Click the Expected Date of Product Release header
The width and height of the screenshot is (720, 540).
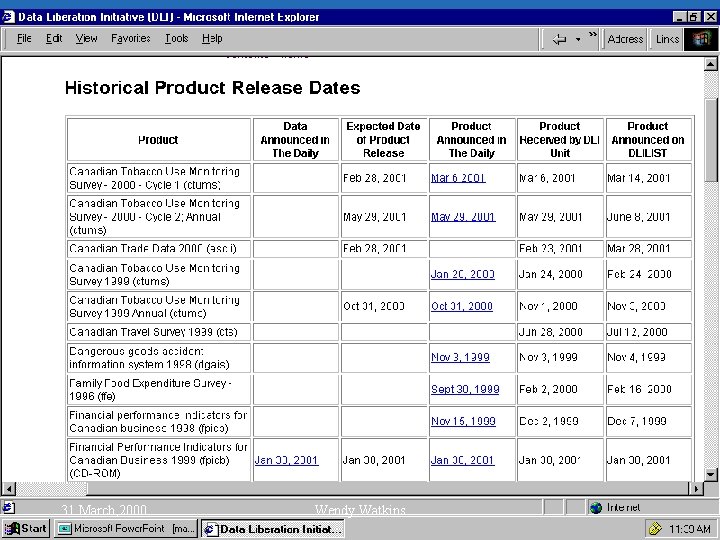[383, 140]
